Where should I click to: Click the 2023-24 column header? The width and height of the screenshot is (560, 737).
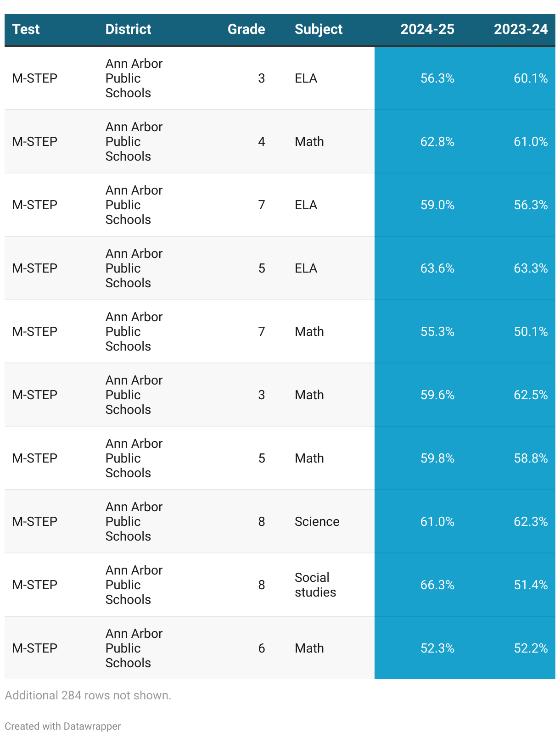click(521, 29)
